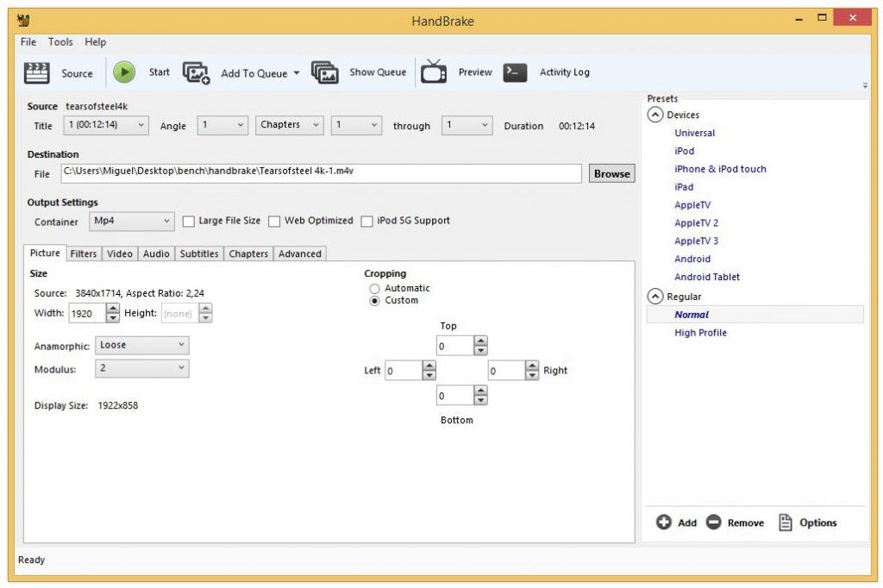
Task: Open the Activity Log terminal icon
Action: click(x=515, y=72)
